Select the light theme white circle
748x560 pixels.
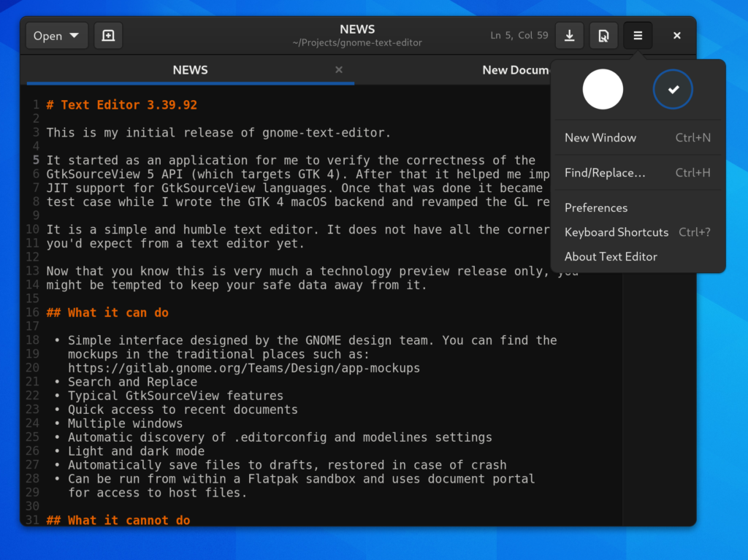point(603,89)
